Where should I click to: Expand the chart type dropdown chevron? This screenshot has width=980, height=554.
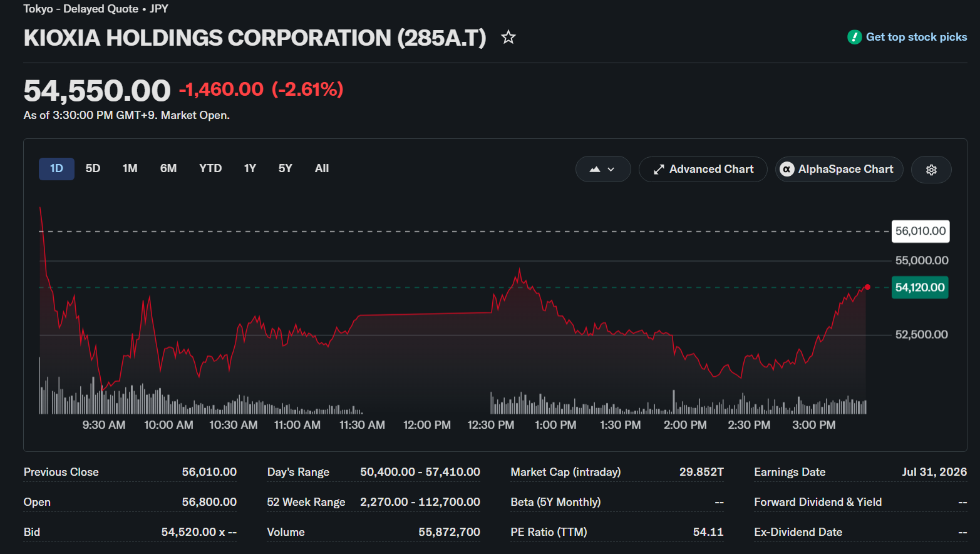click(x=611, y=170)
